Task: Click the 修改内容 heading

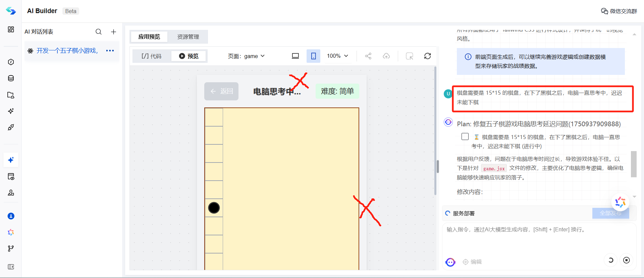Action: click(470, 192)
